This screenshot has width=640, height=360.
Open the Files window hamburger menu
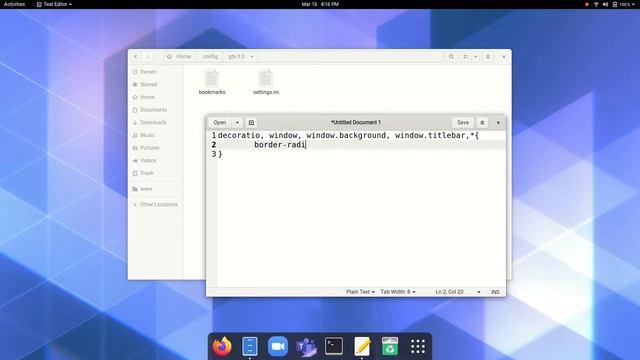[488, 57]
